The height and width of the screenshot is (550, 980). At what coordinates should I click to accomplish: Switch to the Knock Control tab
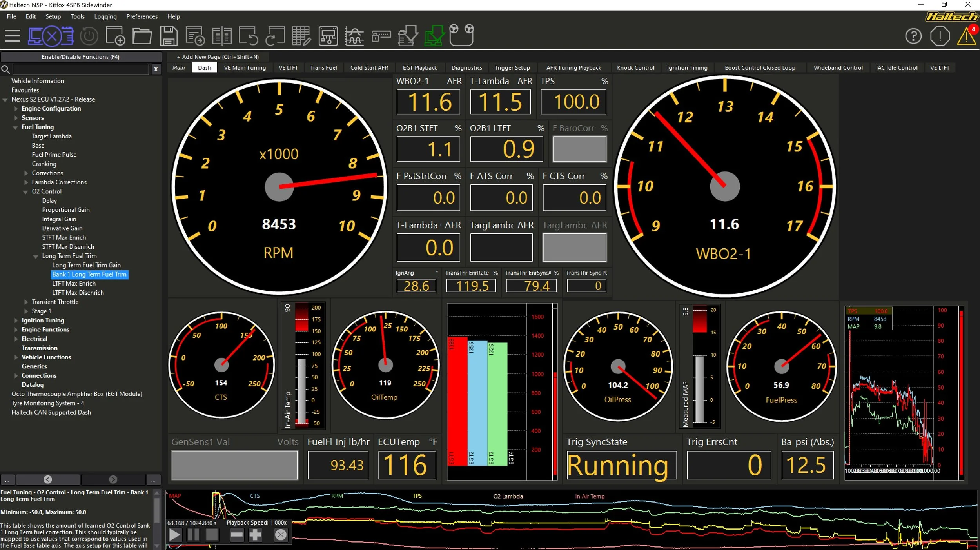pyautogui.click(x=635, y=68)
